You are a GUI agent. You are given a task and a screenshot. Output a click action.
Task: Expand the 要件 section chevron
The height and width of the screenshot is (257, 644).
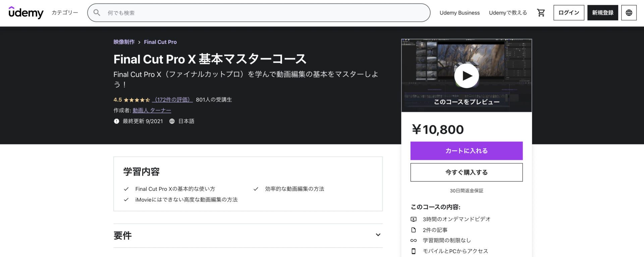(378, 235)
